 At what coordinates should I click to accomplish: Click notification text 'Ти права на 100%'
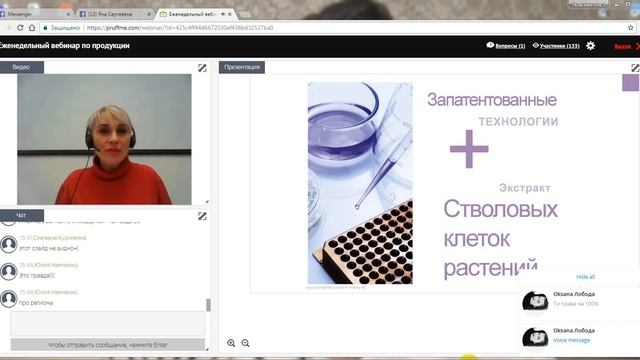pos(576,304)
